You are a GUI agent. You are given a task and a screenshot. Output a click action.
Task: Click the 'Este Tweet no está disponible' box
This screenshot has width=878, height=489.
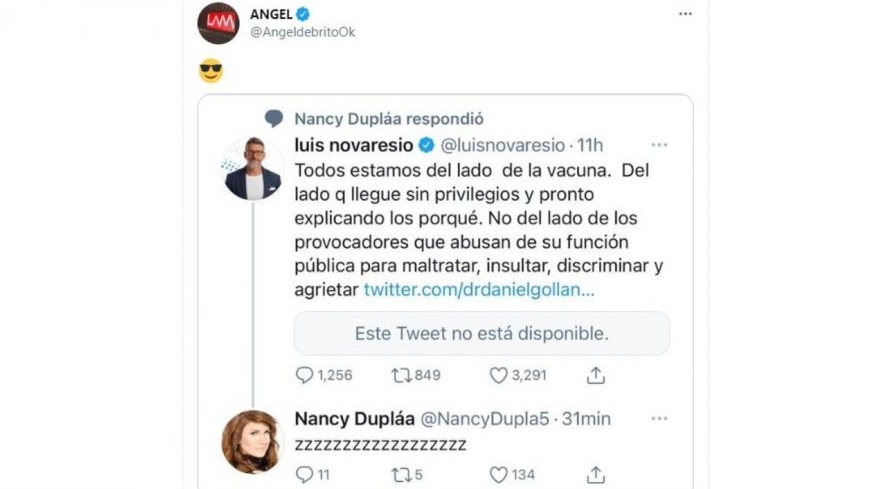[481, 333]
